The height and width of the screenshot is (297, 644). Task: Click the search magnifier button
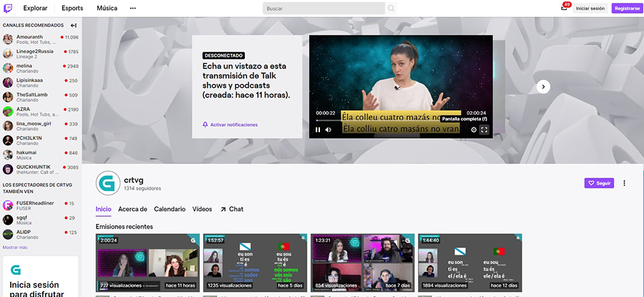(391, 8)
